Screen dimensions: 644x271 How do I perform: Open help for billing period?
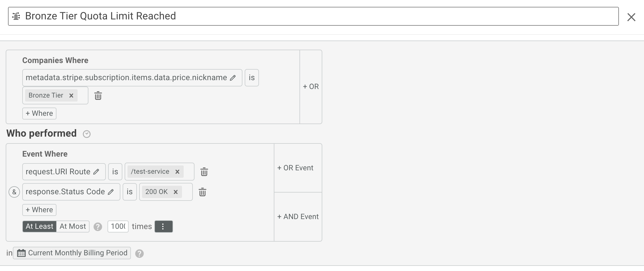139,254
